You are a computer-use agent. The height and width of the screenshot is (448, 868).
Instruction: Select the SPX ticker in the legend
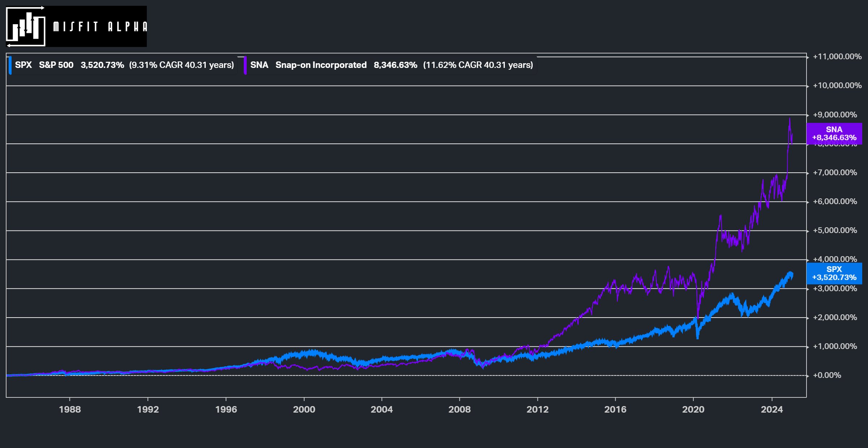24,65
